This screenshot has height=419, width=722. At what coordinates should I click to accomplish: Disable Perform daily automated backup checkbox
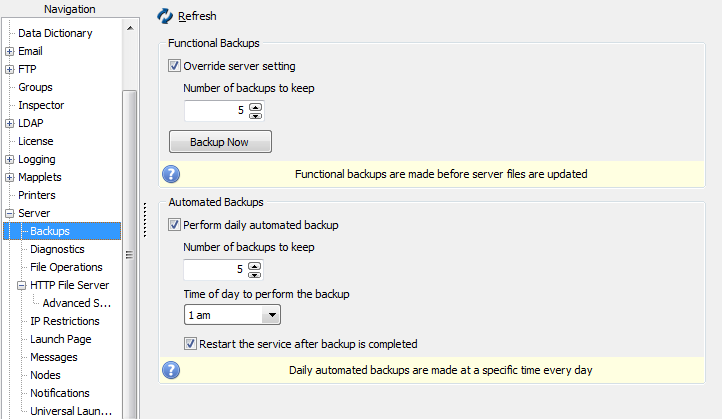174,225
